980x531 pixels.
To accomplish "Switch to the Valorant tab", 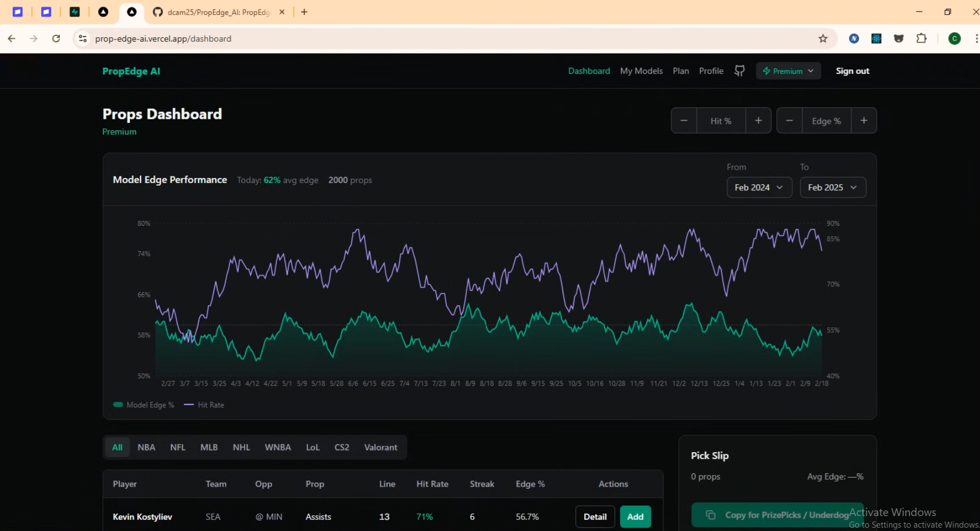I will click(380, 447).
